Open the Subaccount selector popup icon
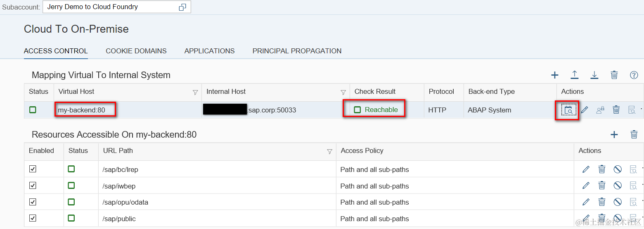The width and height of the screenshot is (644, 229). tap(182, 7)
